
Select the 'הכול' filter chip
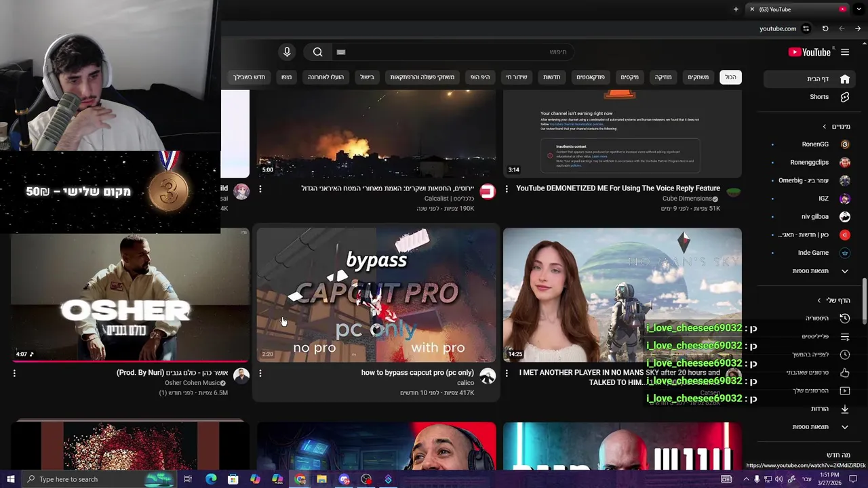tap(730, 77)
